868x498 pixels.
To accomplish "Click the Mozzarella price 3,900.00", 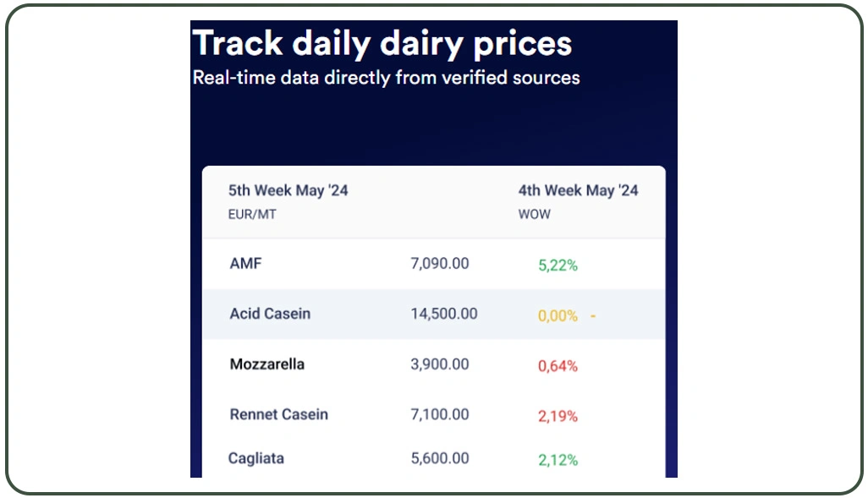I will point(439,364).
